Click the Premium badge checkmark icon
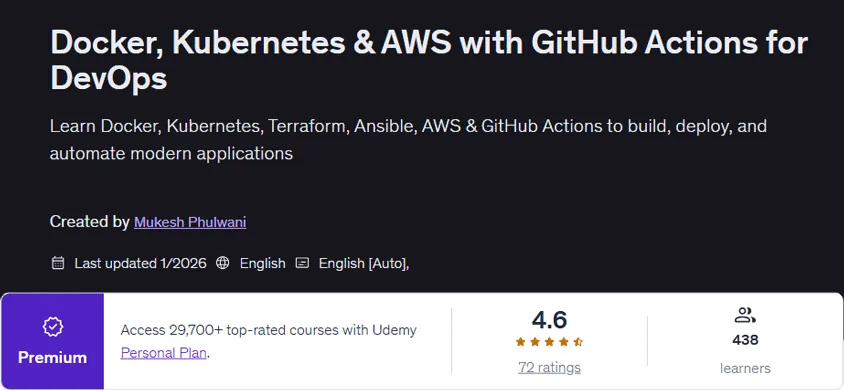Screen dimensions: 844x390 pos(53,326)
